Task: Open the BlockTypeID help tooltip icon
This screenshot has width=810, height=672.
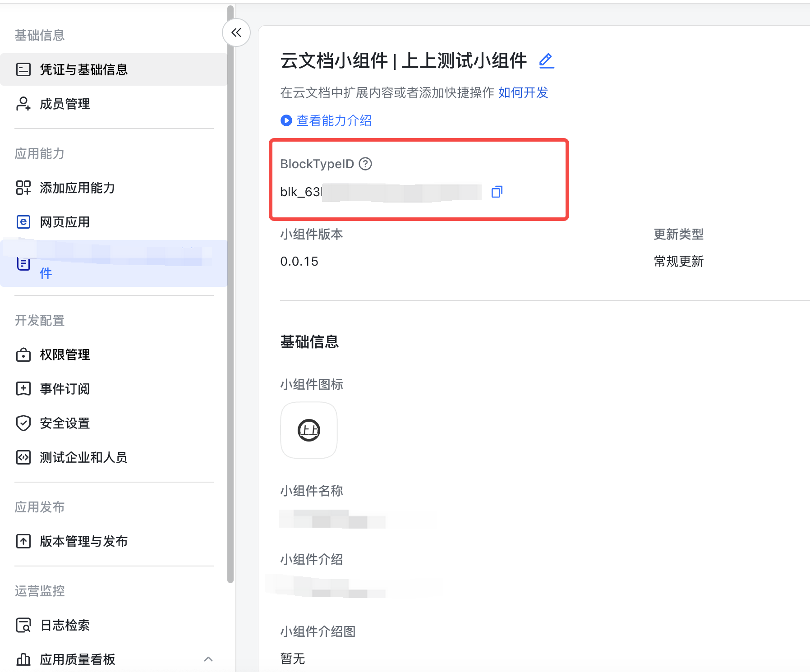Action: (365, 164)
